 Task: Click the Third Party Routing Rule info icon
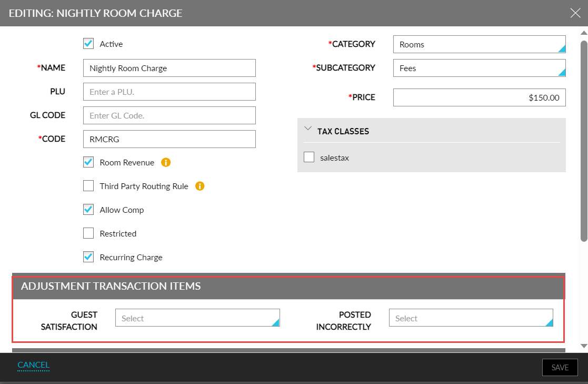point(200,186)
